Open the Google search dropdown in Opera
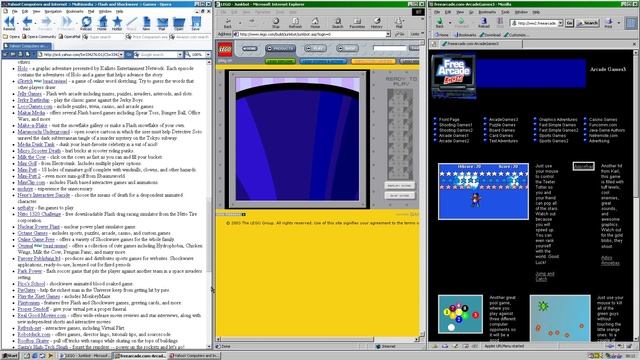Viewport: 640px width, 360px height. click(x=180, y=54)
